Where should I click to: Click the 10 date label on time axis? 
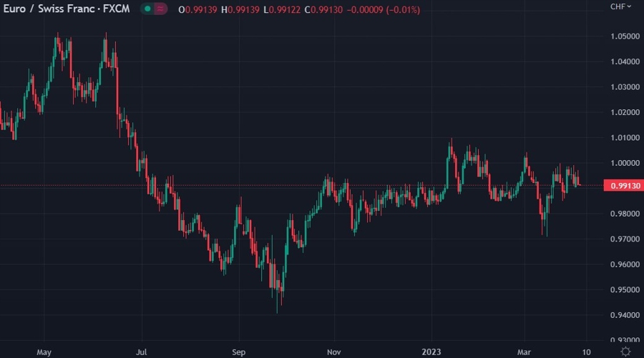point(587,352)
